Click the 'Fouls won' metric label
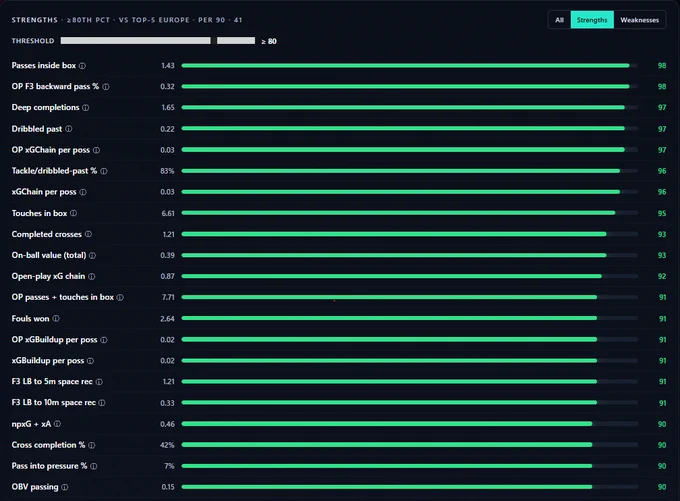Image resolution: width=680 pixels, height=501 pixels. pos(30,318)
